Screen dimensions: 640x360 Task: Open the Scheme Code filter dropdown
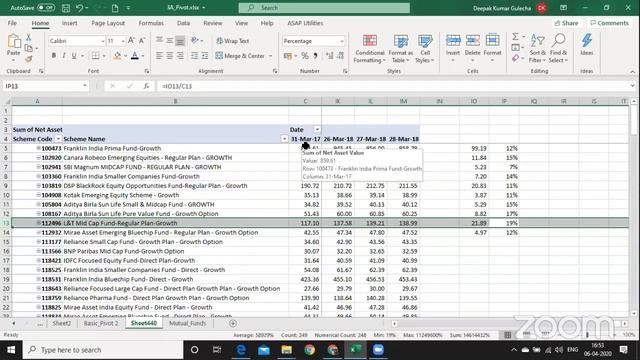pos(58,139)
